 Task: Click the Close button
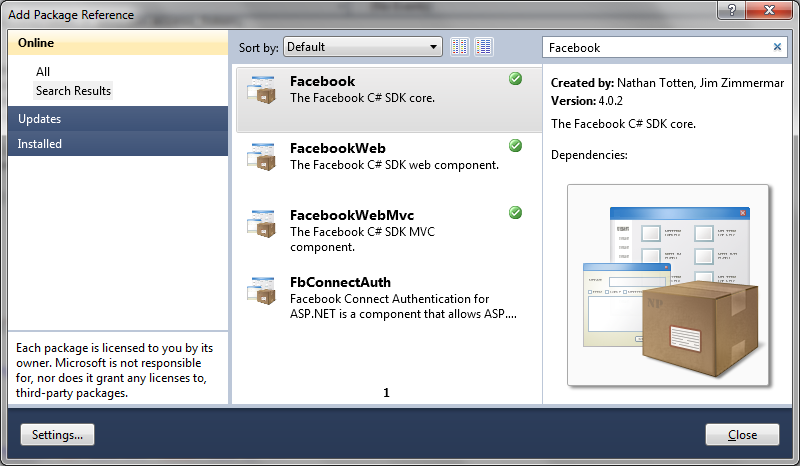pyautogui.click(x=742, y=434)
